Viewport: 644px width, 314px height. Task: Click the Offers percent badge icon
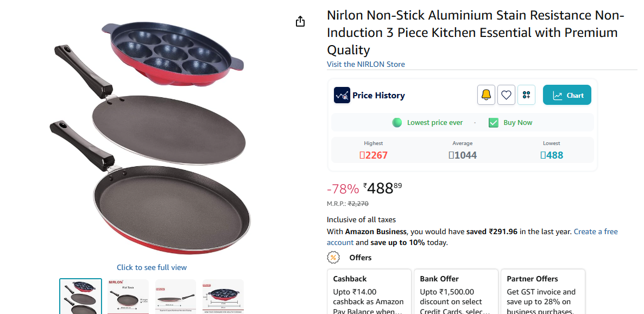(333, 258)
